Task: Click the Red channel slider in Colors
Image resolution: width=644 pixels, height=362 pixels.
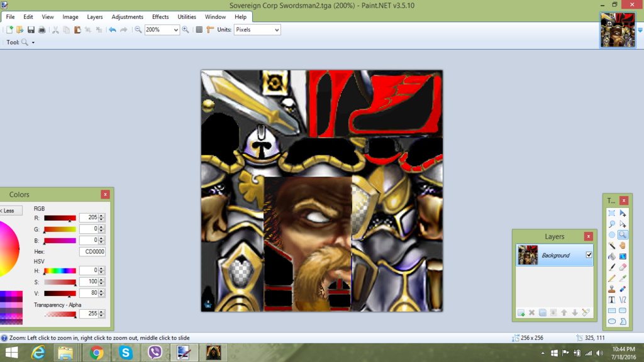Action: coord(60,218)
